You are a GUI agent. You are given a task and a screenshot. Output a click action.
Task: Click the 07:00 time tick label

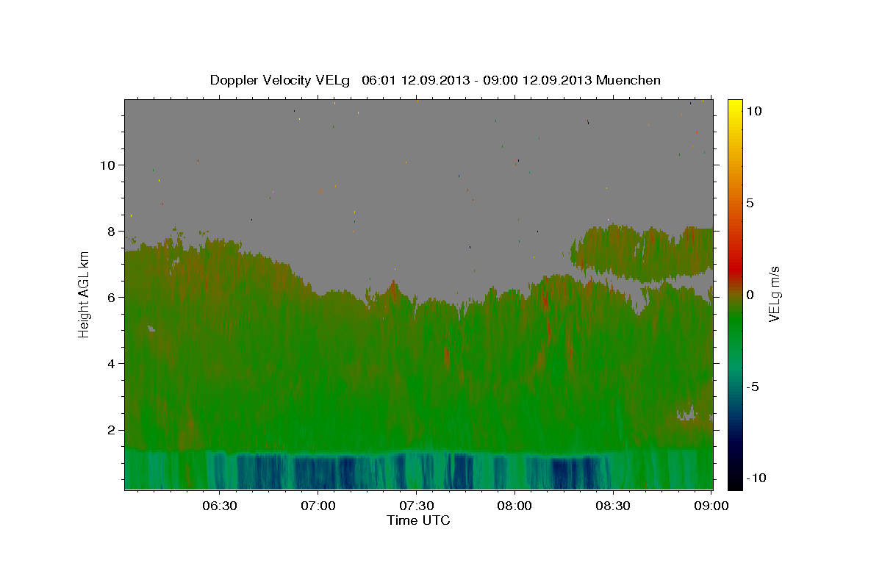coord(318,506)
